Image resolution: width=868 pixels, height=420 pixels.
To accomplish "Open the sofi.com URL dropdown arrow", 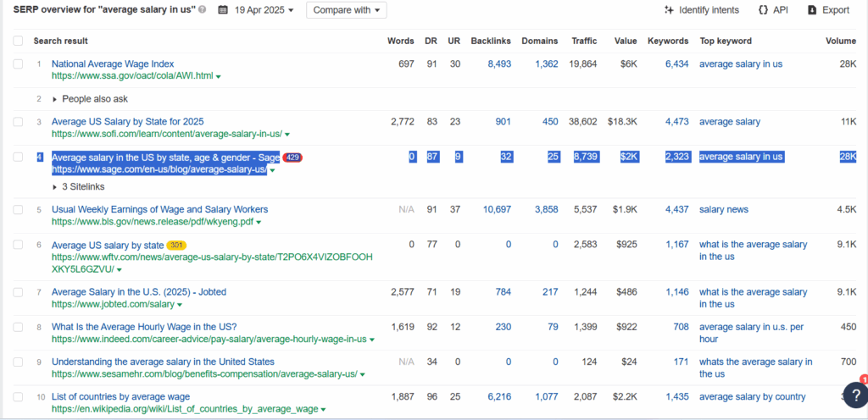I will [287, 135].
